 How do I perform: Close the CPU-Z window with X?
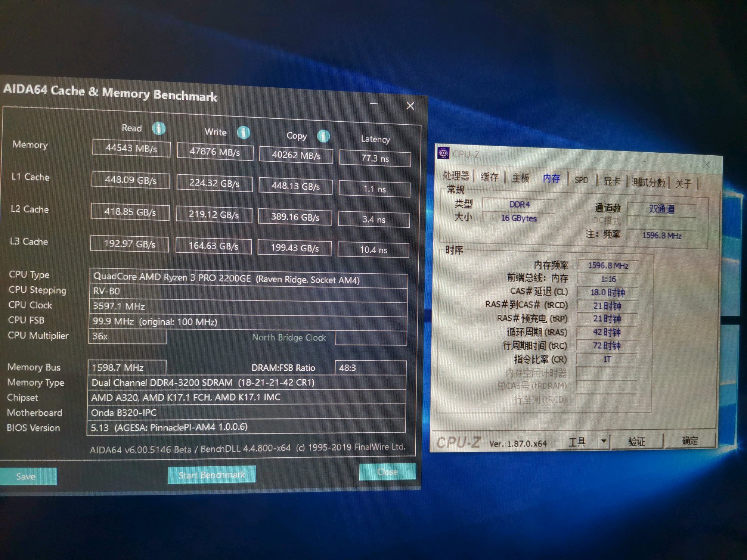point(706,164)
